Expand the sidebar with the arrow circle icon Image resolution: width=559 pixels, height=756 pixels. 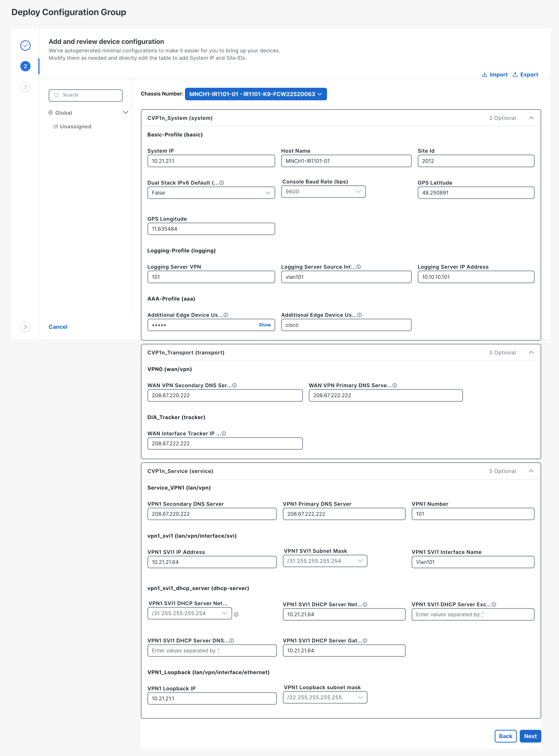point(25,327)
